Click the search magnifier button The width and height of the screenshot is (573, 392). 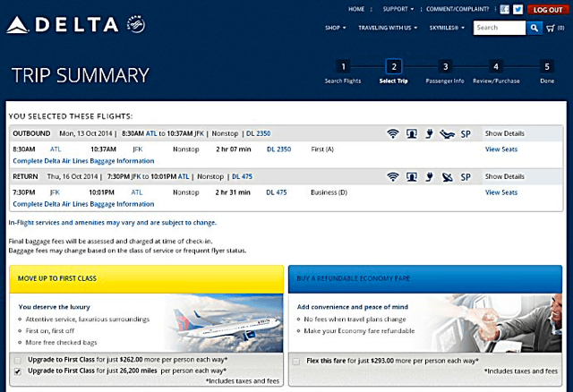534,28
